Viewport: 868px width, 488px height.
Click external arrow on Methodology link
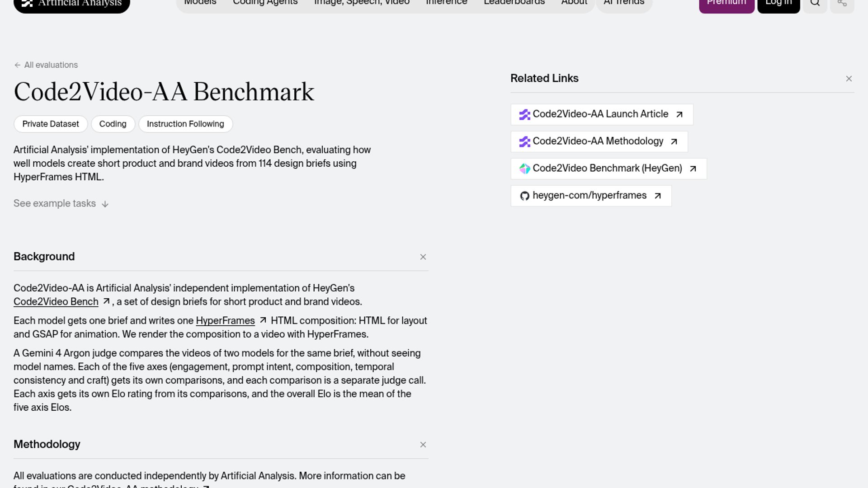tap(674, 142)
